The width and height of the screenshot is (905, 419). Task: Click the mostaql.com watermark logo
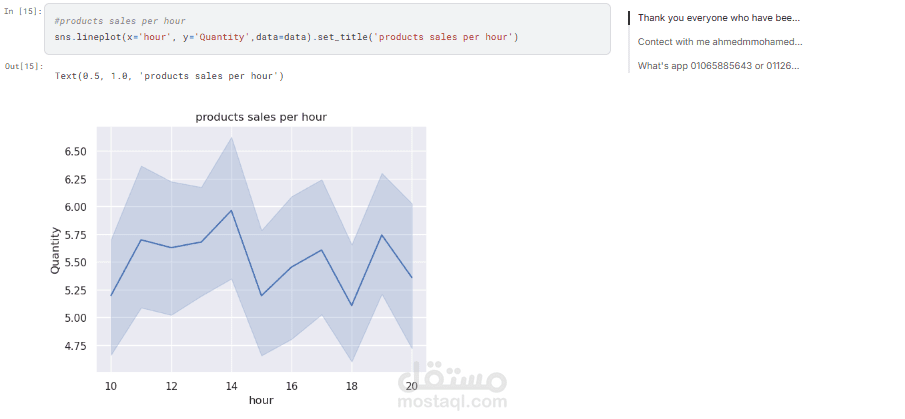pyautogui.click(x=452, y=386)
